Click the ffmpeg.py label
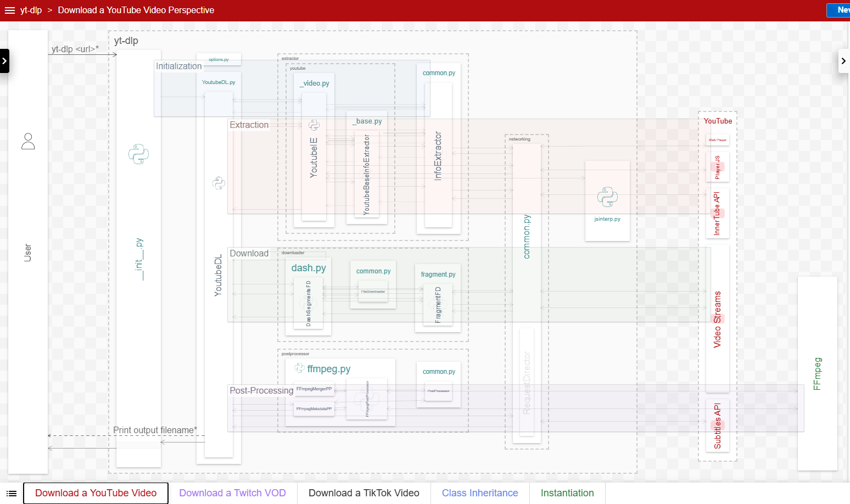The image size is (850, 504). tap(329, 369)
